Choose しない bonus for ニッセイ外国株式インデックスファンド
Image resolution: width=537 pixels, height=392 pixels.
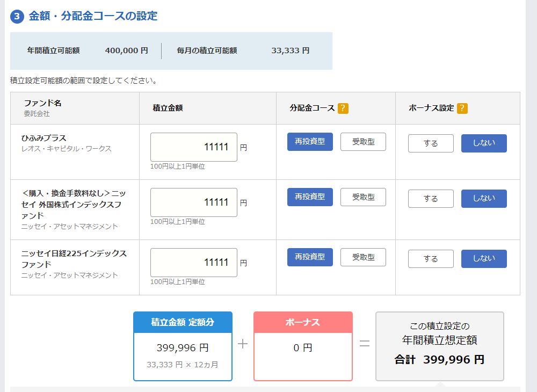pos(484,199)
